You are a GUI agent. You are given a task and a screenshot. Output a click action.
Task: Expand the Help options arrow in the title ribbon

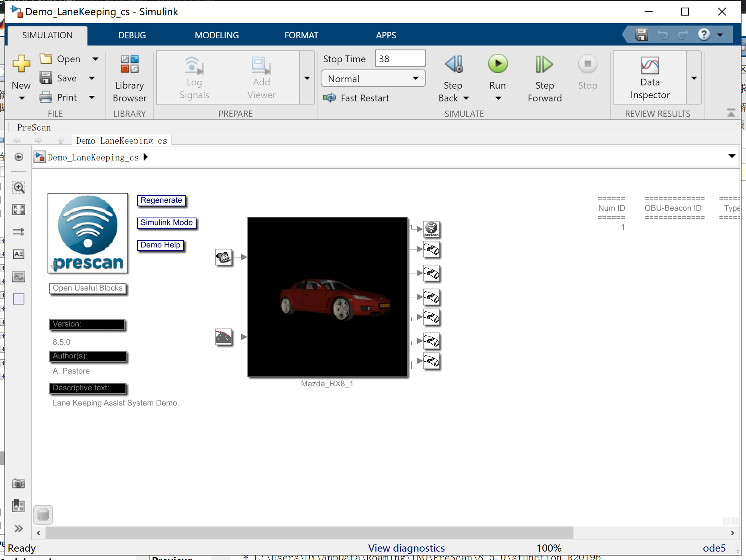[720, 35]
